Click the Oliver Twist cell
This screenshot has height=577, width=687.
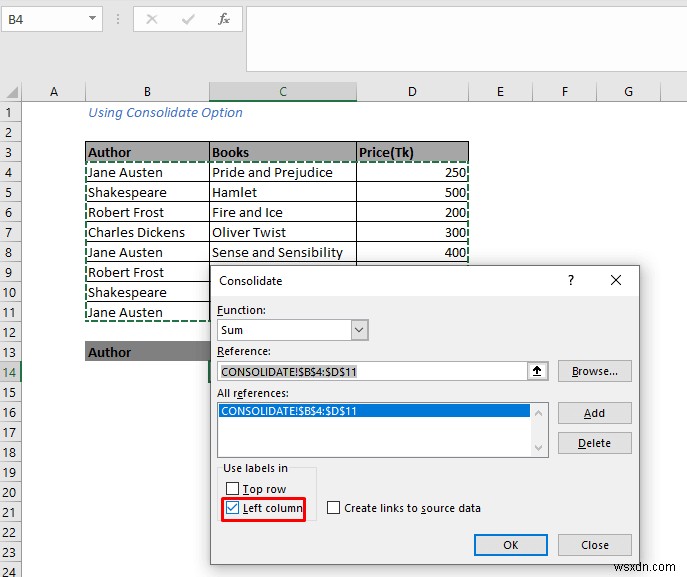283,232
